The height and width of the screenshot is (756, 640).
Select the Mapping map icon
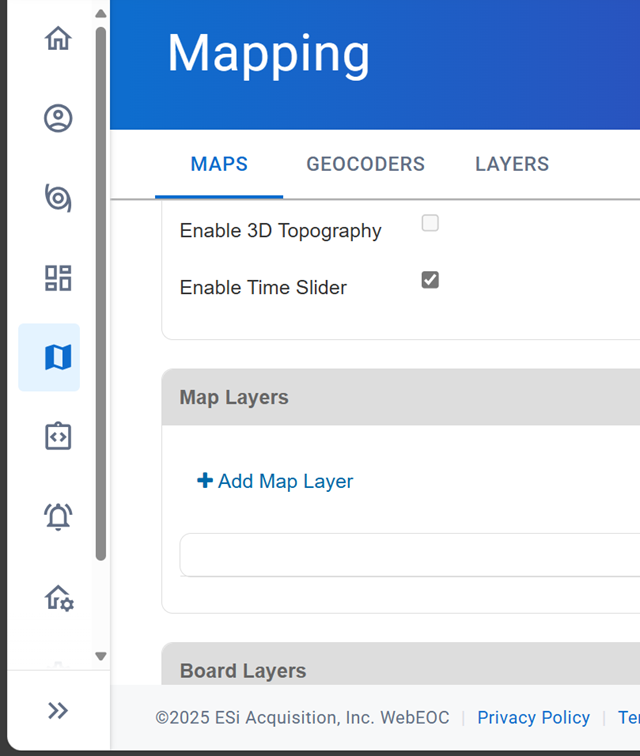click(x=58, y=357)
